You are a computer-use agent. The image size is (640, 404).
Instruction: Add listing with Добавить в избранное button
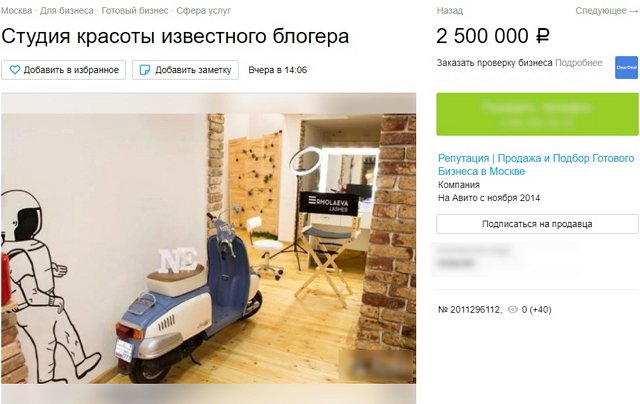(63, 70)
